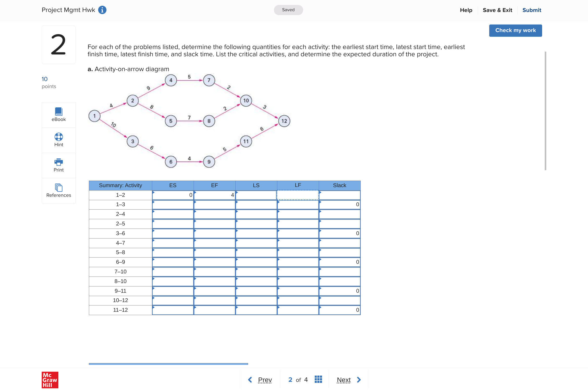Click the LF input field for activity 1-2
The height and width of the screenshot is (392, 588).
(x=298, y=195)
